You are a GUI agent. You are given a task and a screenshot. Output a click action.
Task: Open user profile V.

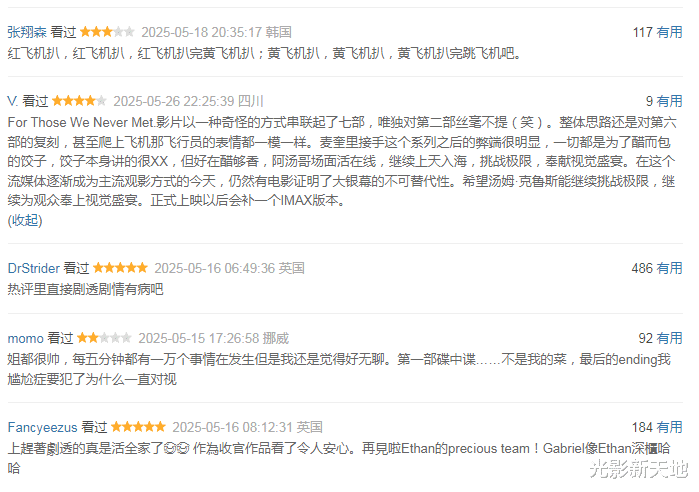click(12, 101)
